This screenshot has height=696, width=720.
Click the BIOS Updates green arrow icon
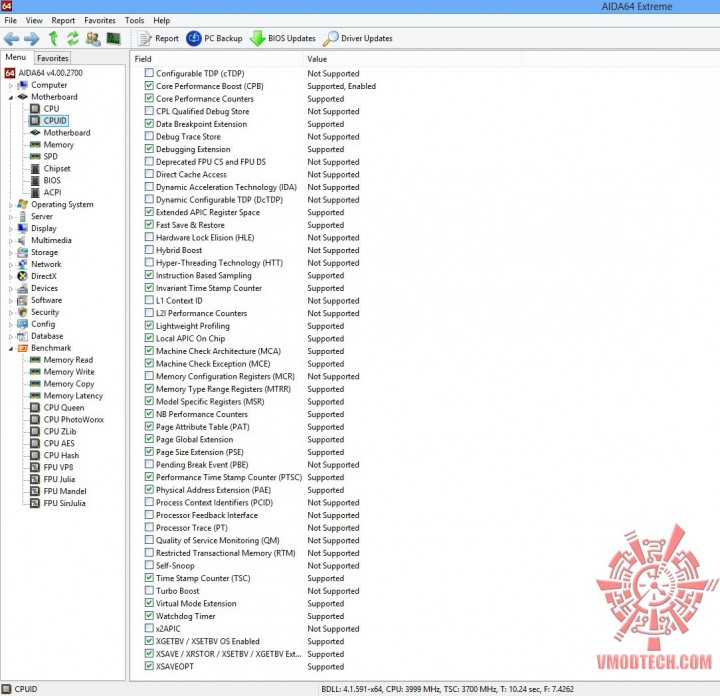[258, 39]
